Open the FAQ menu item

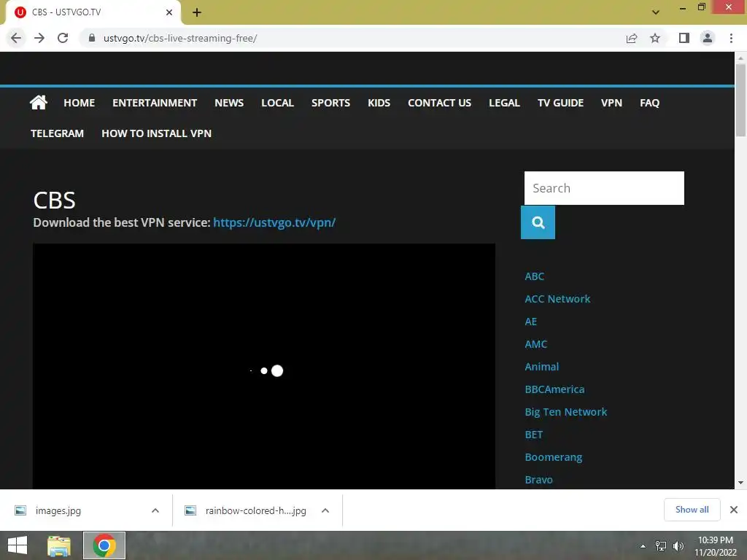[649, 103]
